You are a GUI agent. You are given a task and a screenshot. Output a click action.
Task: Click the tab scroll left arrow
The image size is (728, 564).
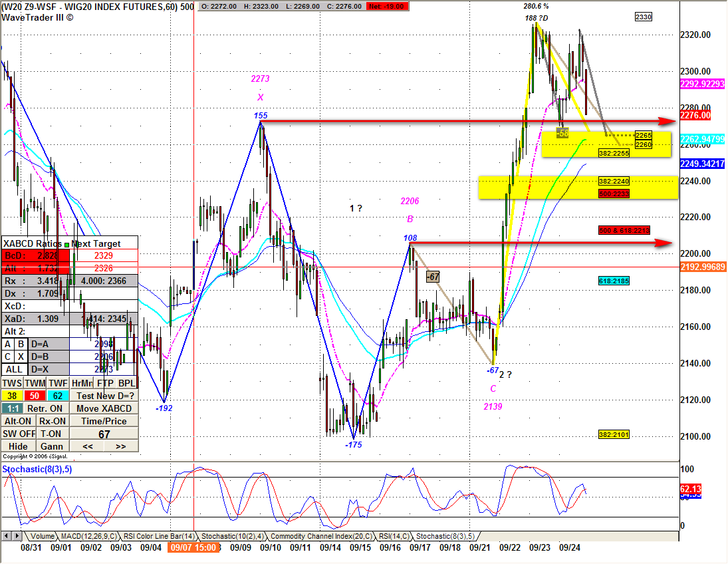[7, 536]
